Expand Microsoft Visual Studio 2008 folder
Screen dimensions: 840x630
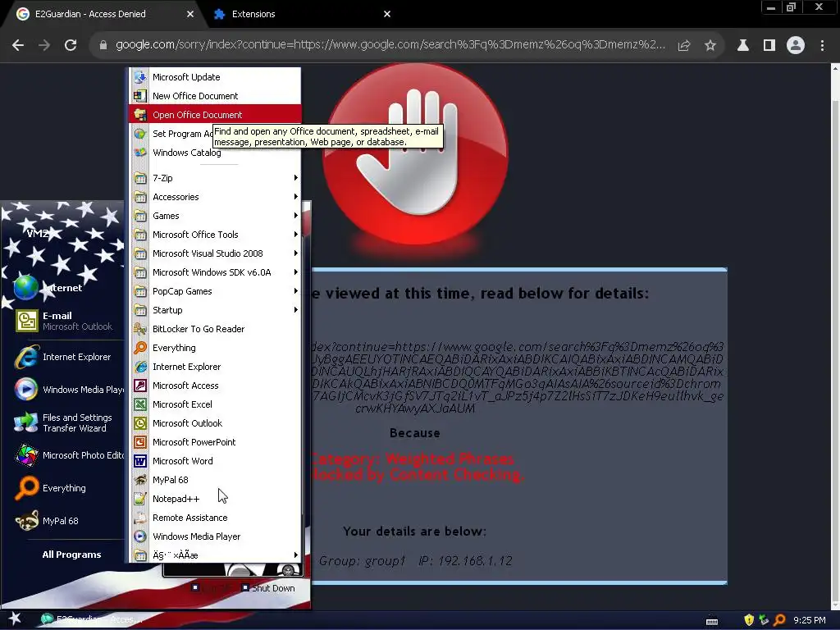tap(214, 253)
